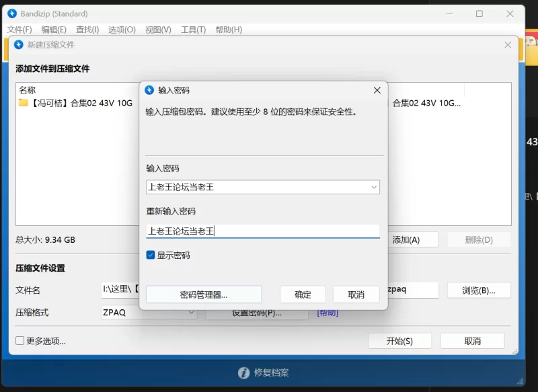Click the info icon beside 修复档案
Image resolution: width=538 pixels, height=392 pixels.
point(243,373)
